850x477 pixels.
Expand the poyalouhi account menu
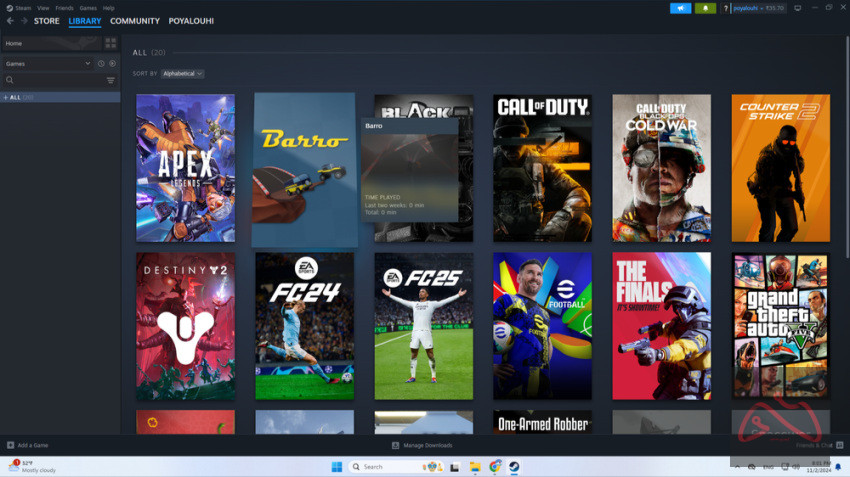click(x=758, y=8)
